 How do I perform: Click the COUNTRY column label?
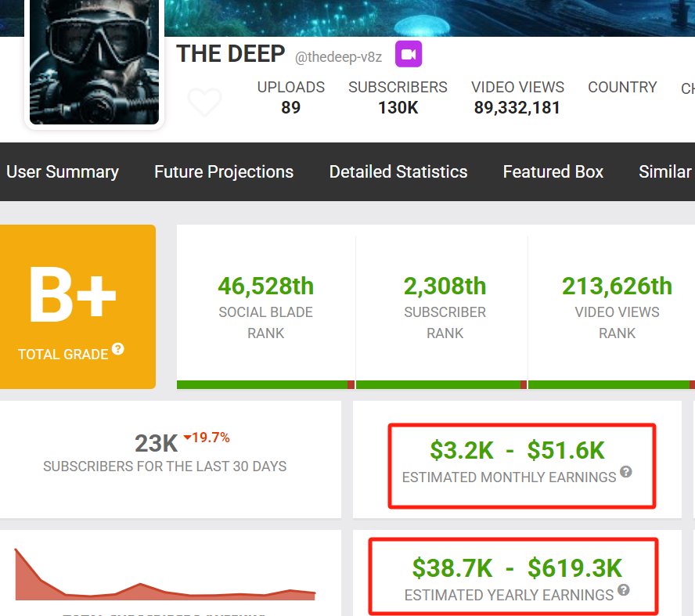pos(622,88)
